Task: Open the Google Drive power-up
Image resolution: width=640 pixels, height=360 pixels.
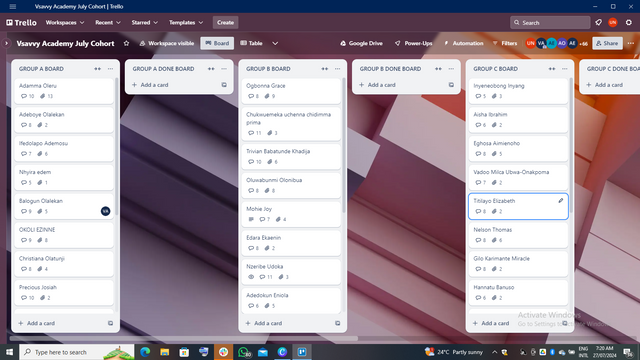Action: (x=361, y=43)
